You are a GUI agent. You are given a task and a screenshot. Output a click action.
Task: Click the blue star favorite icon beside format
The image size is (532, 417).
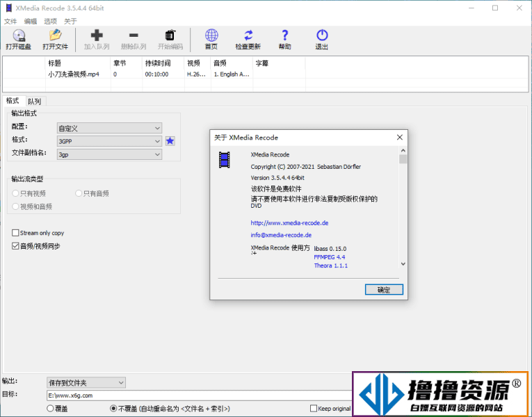[170, 141]
